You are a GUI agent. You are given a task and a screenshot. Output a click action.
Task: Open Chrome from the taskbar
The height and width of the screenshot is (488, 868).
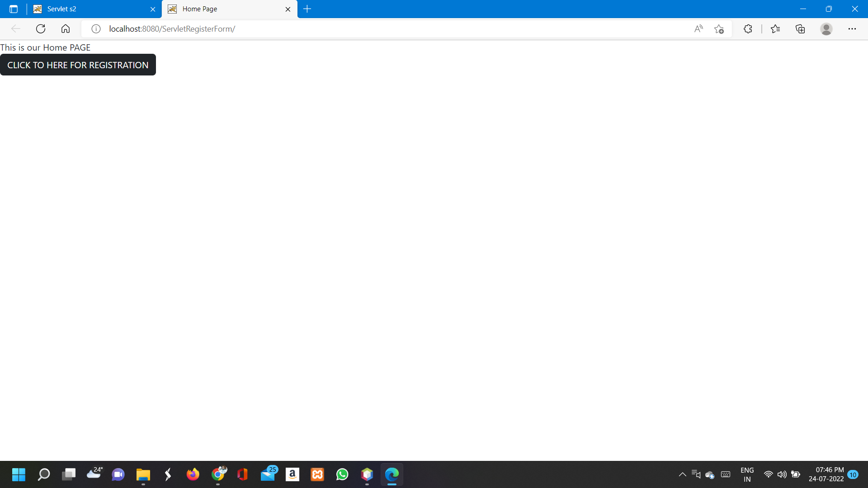(218, 474)
